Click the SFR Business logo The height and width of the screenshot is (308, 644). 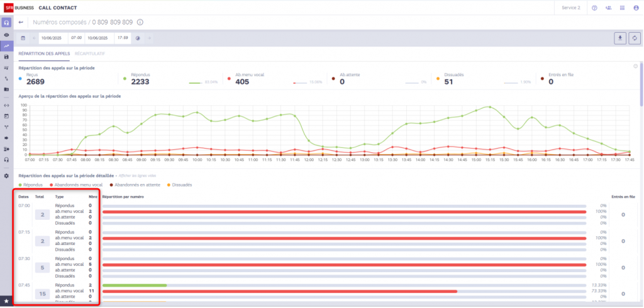[19, 8]
